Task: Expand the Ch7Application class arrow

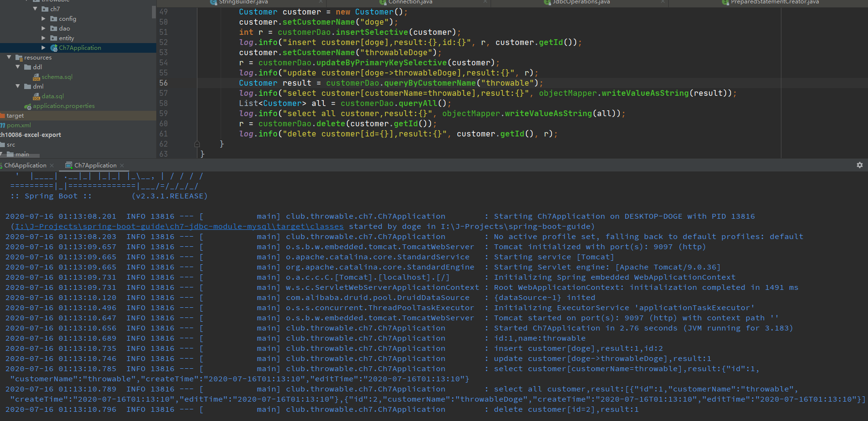Action: [x=44, y=48]
